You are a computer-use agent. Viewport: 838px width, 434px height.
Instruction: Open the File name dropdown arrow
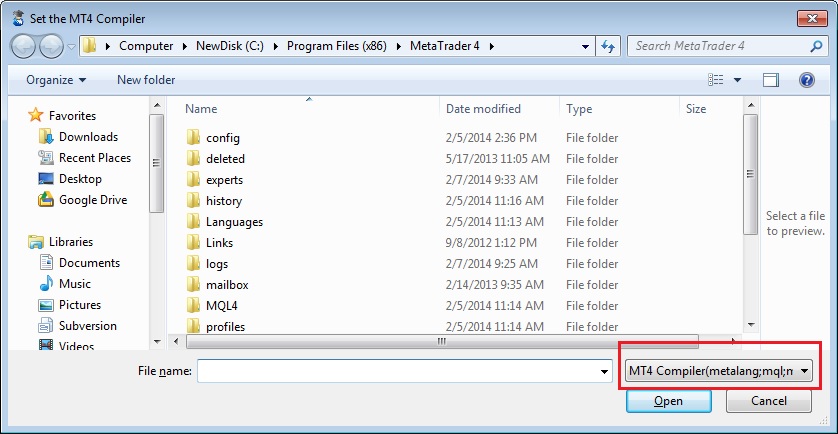(x=604, y=371)
